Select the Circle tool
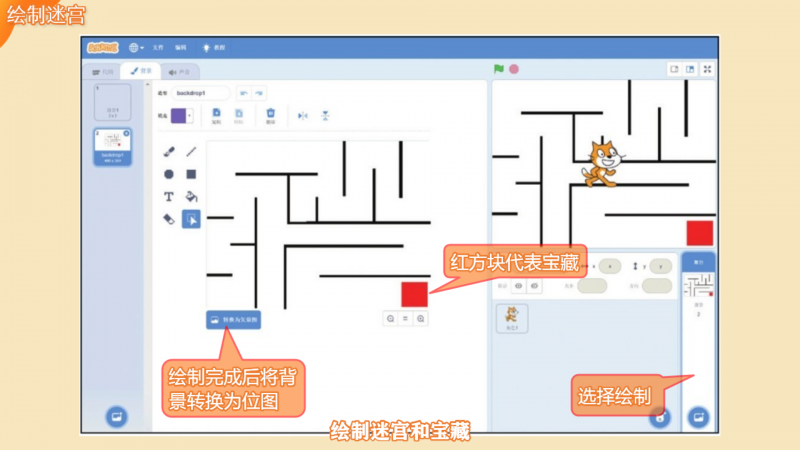800x450 pixels. pyautogui.click(x=169, y=174)
